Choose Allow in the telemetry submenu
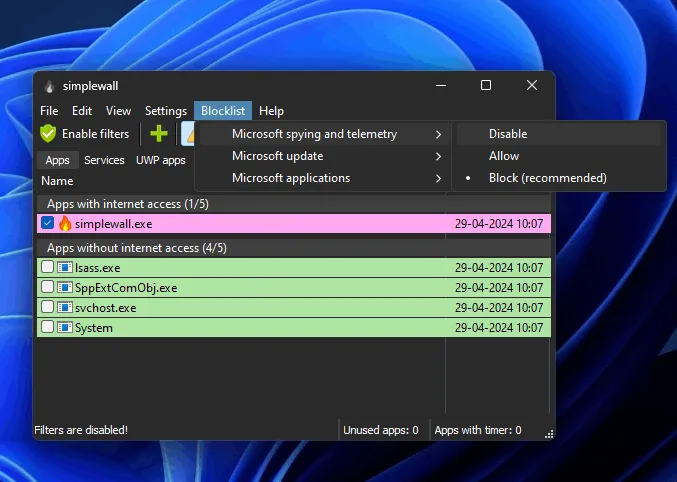677x482 pixels. click(504, 156)
